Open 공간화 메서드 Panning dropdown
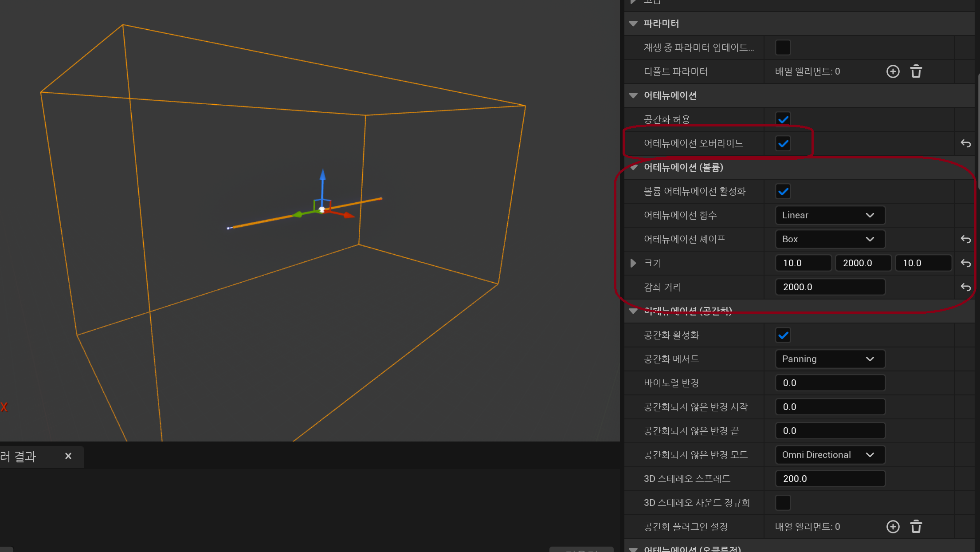Screen dimensions: 980x552 tap(830, 359)
